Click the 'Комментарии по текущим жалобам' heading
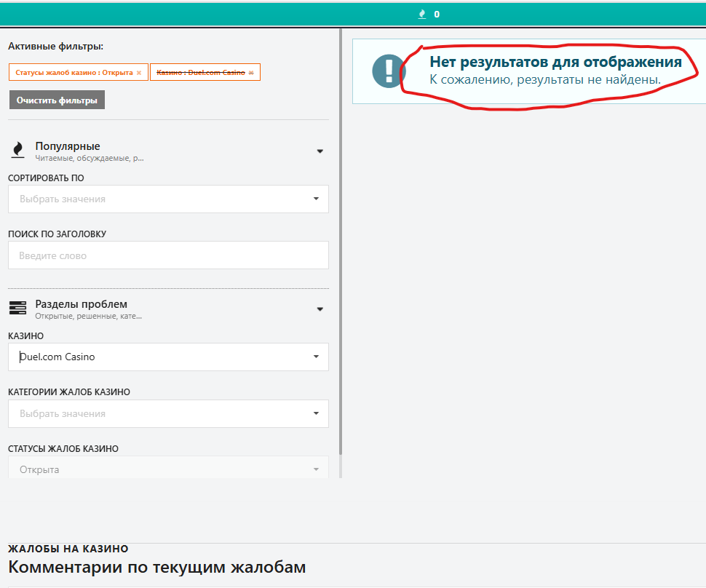Viewport: 706px width, 588px height. tap(156, 567)
